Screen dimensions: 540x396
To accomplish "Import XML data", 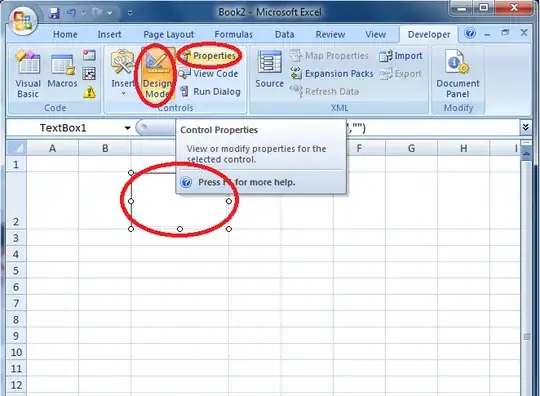I will click(401, 55).
